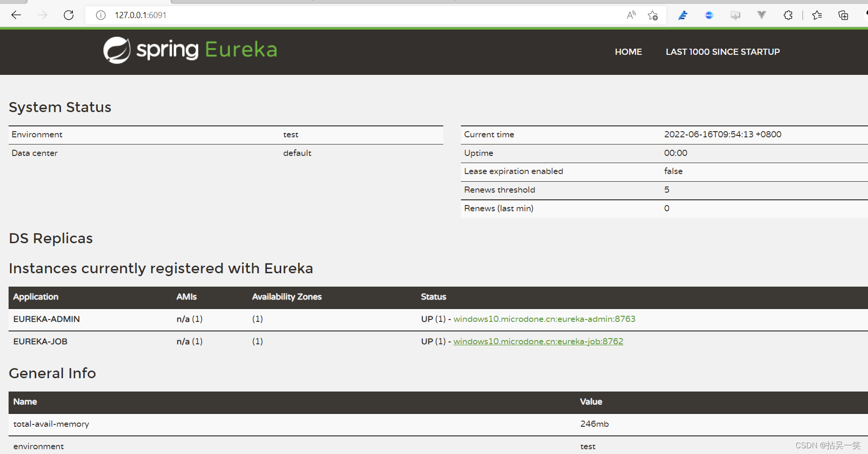Click the Spring Eureka logo

click(x=190, y=50)
